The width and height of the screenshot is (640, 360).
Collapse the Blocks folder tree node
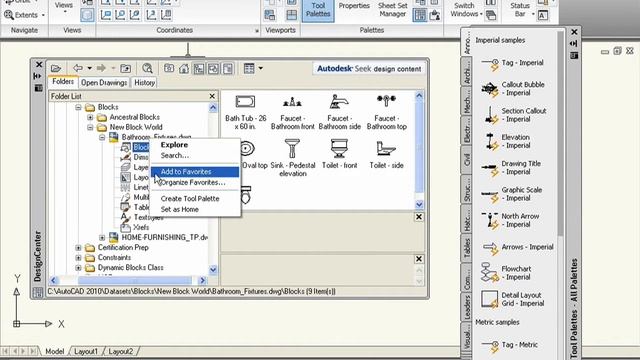pos(78,107)
